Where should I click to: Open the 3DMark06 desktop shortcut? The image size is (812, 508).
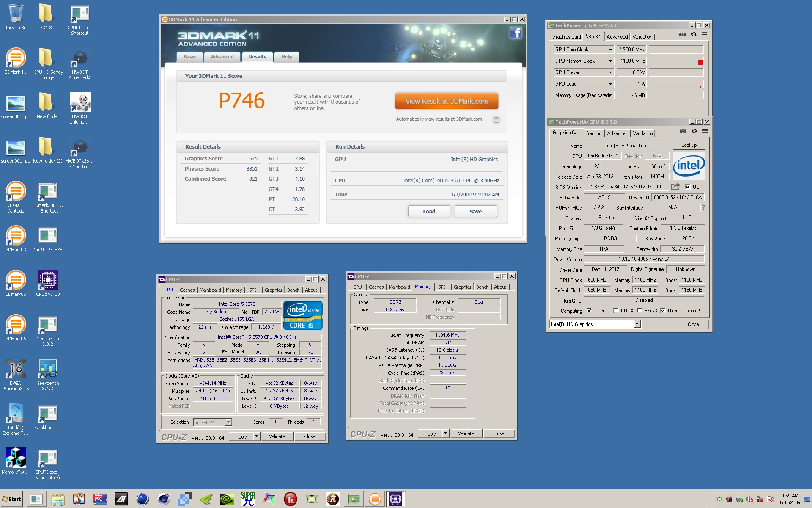[16, 328]
